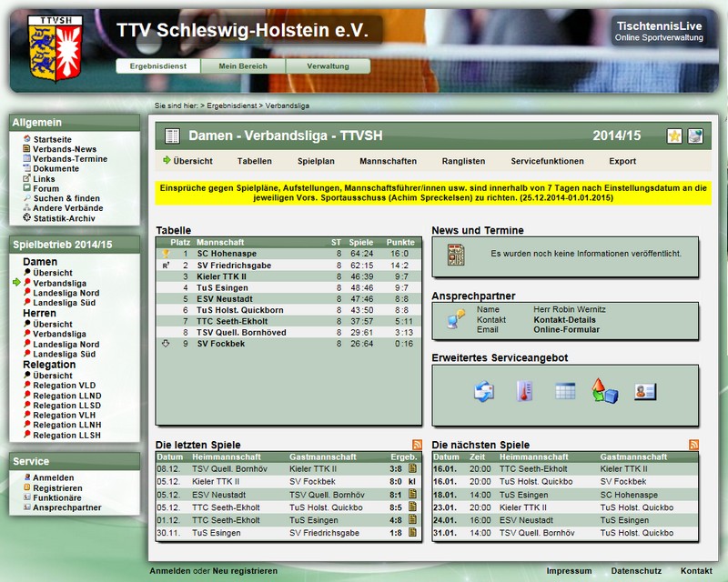Viewport: 728px width, 582px height.
Task: Switch to the Verwaltung tab
Action: tap(328, 66)
